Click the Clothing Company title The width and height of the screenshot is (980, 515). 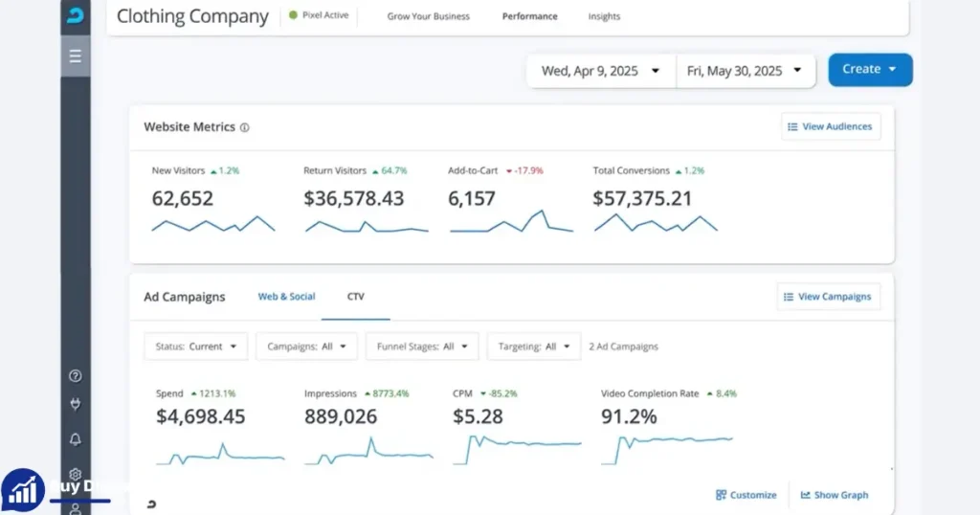(x=192, y=16)
